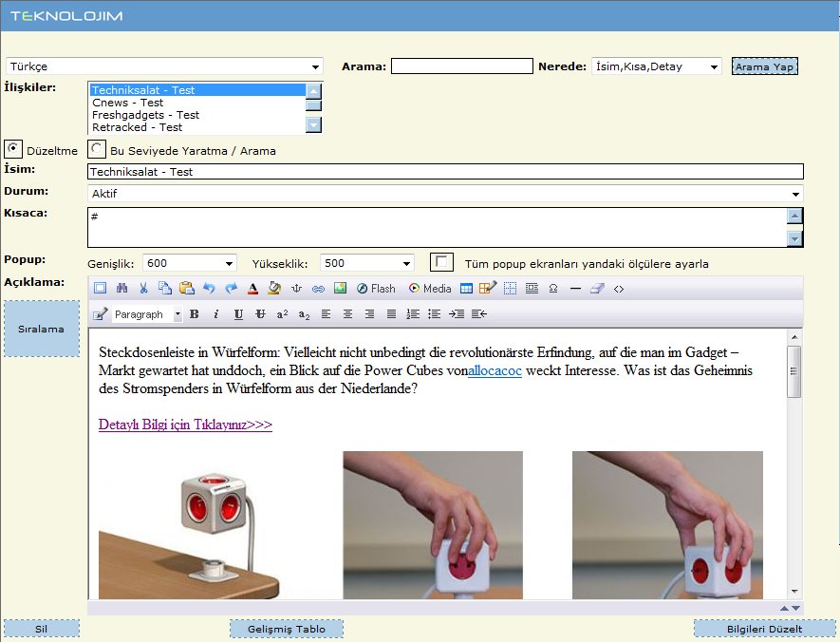Image resolution: width=840 pixels, height=642 pixels.
Task: Switch to HTML source view
Action: [x=619, y=289]
